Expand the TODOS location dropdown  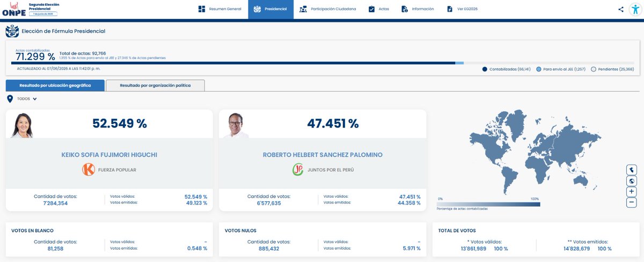coord(27,99)
